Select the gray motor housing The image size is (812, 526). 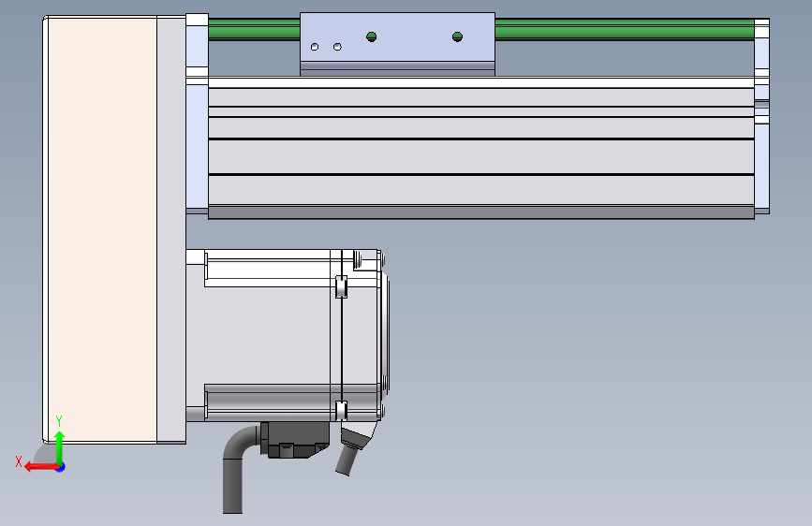pos(267,335)
